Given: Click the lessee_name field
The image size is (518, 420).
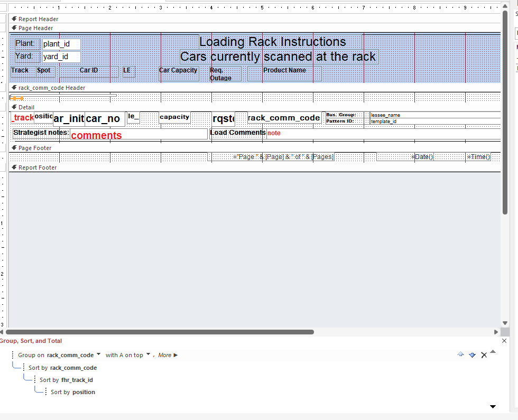Looking at the screenshot, I should click(x=435, y=115).
